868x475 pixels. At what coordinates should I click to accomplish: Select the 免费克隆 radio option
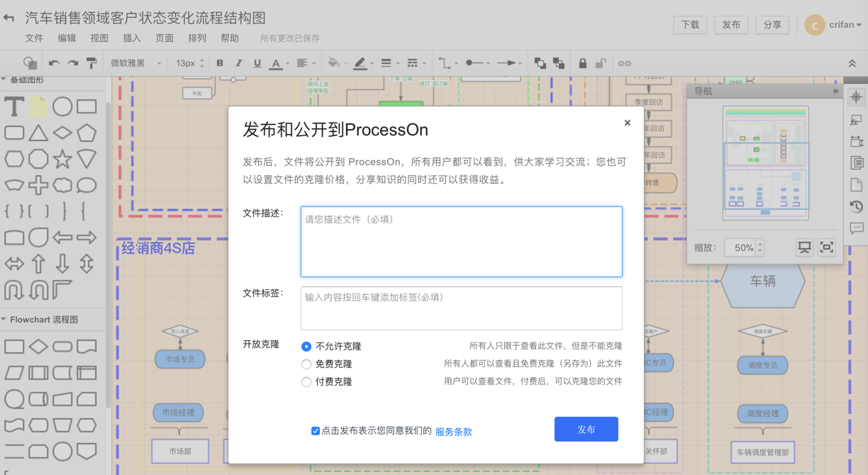306,364
